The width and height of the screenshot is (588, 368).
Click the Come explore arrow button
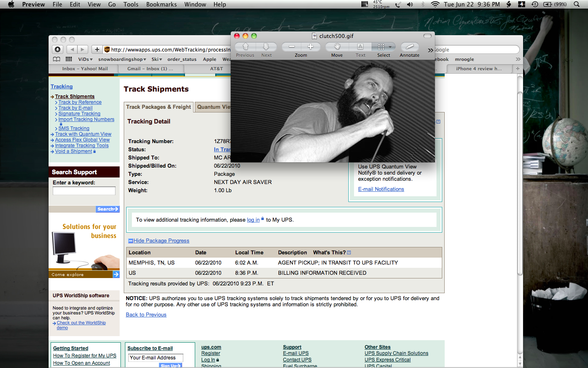click(x=116, y=274)
